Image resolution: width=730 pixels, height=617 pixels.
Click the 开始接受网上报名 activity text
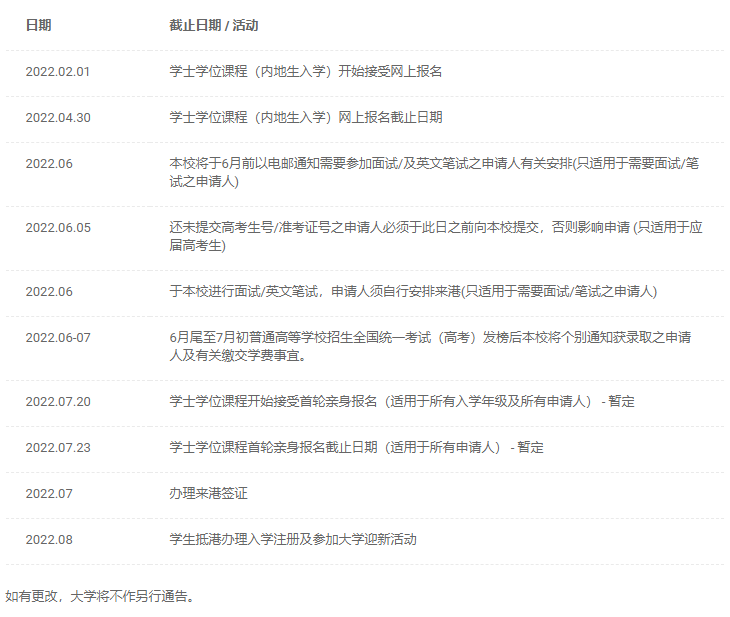pyautogui.click(x=306, y=72)
